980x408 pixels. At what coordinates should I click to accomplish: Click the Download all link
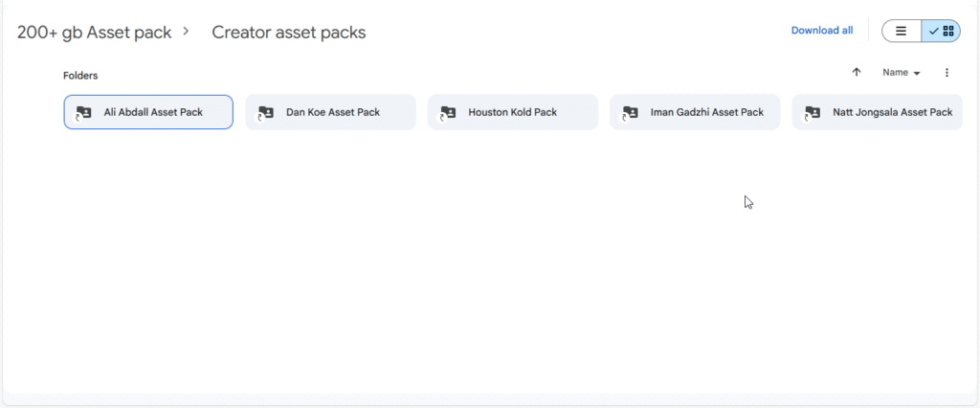821,31
